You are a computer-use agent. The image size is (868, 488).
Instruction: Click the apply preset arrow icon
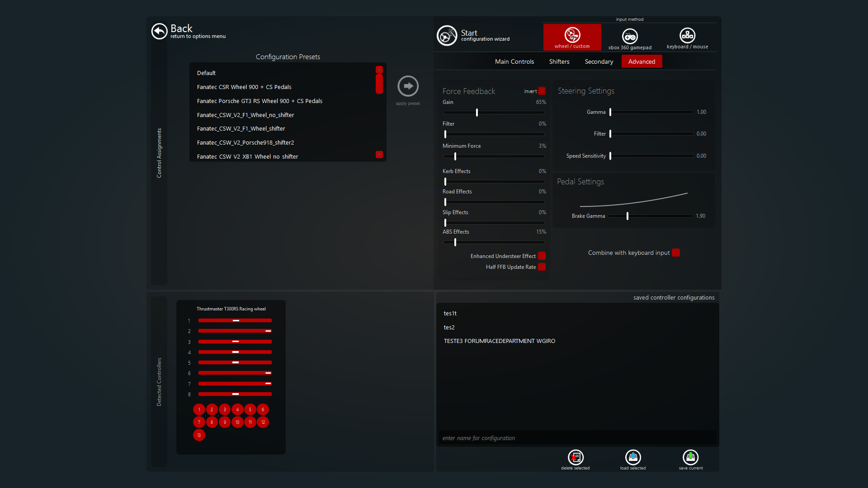coord(408,86)
